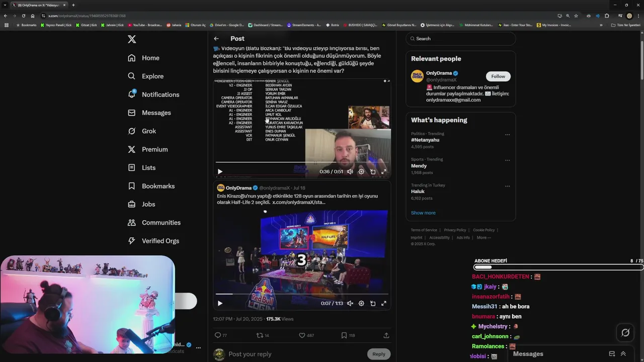Screen dimensions: 644x362
Task: Expand the Messages drawer chevron
Action: 623,354
